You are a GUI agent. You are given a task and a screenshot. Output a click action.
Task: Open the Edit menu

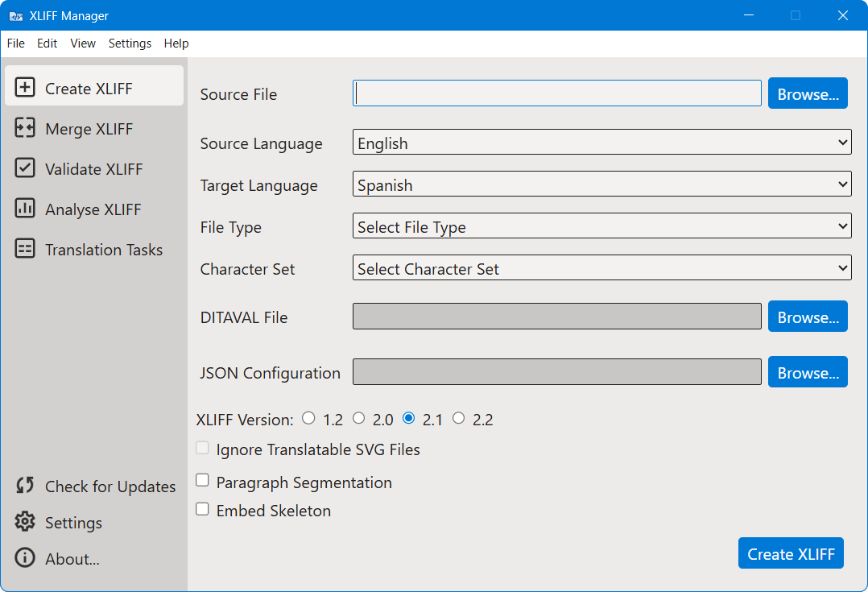point(47,43)
